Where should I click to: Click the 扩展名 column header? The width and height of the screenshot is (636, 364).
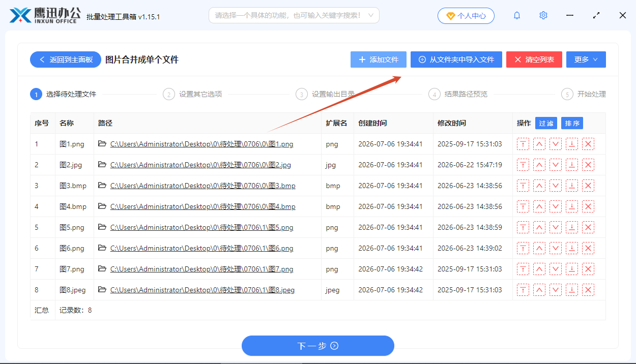(336, 123)
